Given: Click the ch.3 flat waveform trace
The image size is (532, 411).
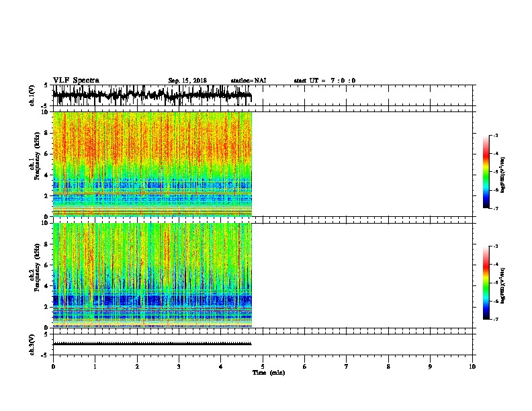Looking at the screenshot, I should click(152, 344).
